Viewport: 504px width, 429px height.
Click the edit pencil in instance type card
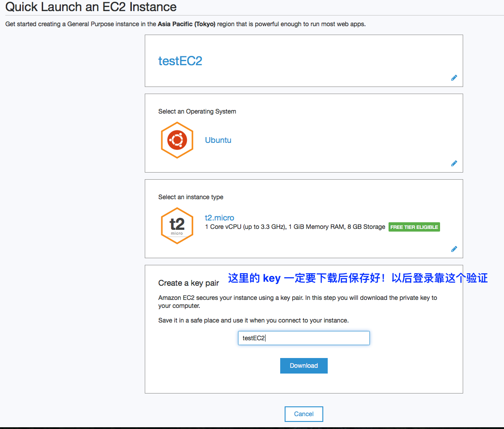coord(454,249)
